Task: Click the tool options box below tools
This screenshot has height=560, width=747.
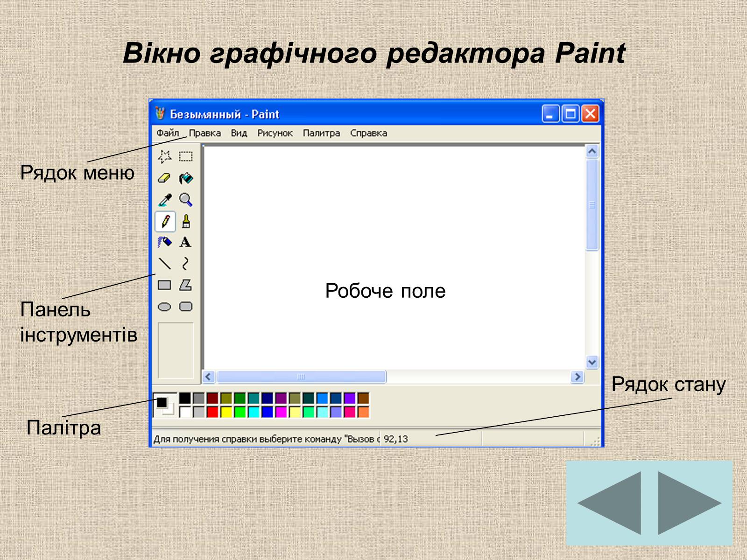Action: pyautogui.click(x=176, y=350)
